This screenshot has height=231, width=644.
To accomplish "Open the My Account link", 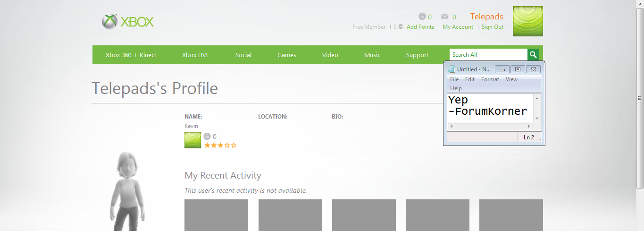I will [458, 27].
